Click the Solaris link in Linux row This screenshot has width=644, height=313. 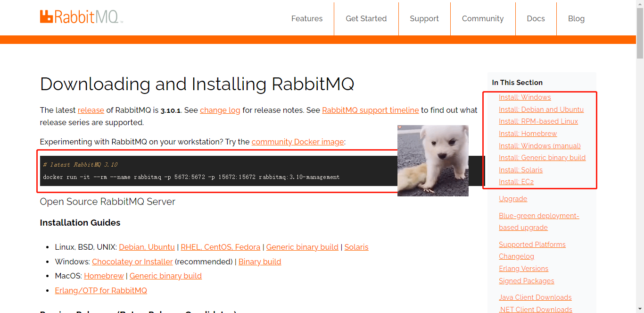click(x=356, y=247)
